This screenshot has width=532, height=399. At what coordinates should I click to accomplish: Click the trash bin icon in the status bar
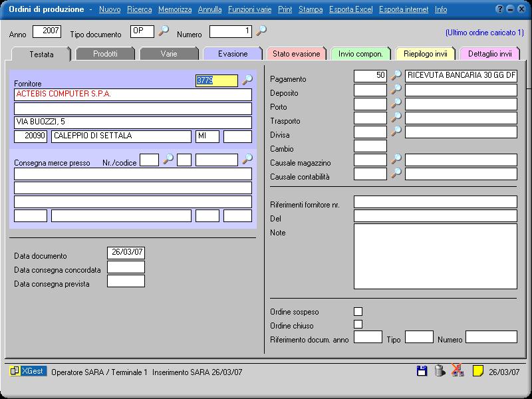point(440,370)
